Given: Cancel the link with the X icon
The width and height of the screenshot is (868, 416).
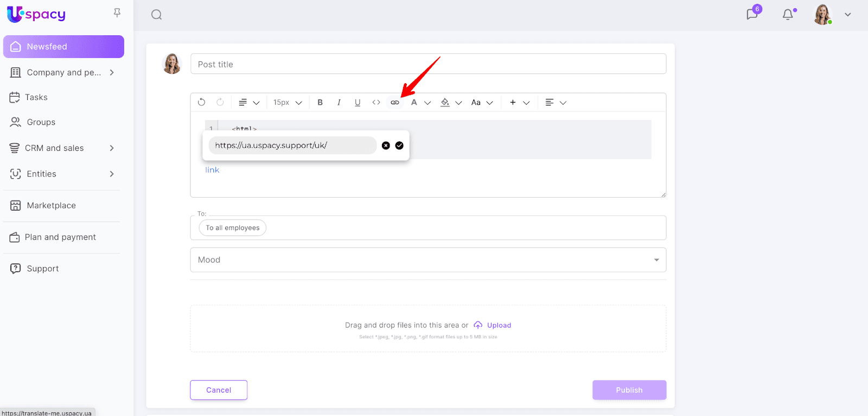Looking at the screenshot, I should tap(386, 146).
